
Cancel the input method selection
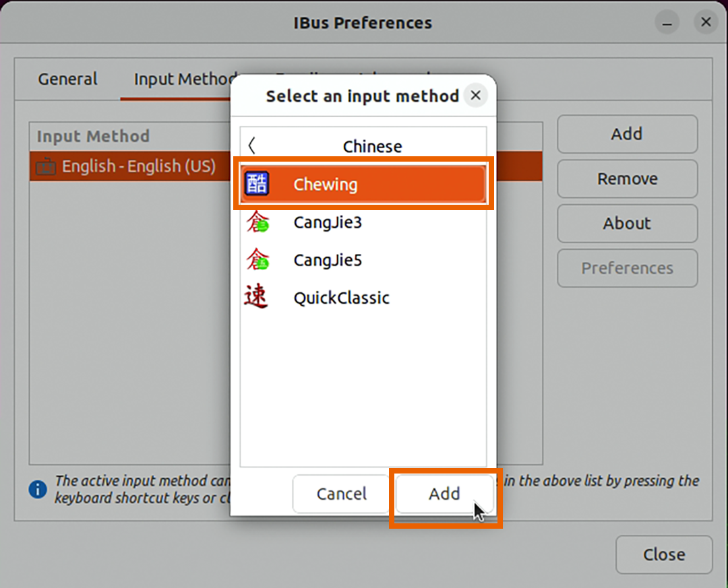coord(342,494)
